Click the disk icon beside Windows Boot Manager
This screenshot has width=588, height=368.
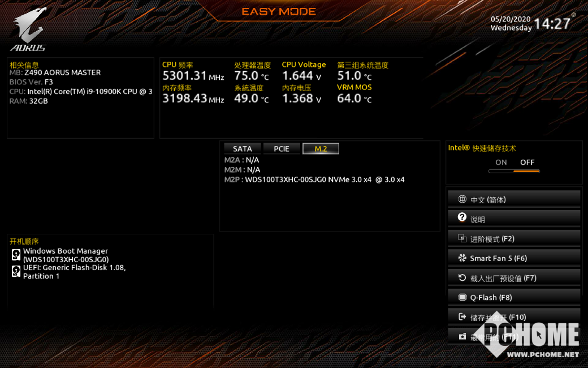click(x=16, y=255)
